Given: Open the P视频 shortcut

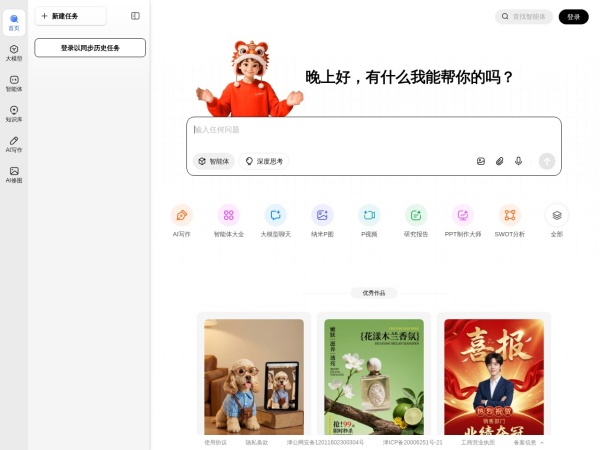Looking at the screenshot, I should click(x=369, y=221).
